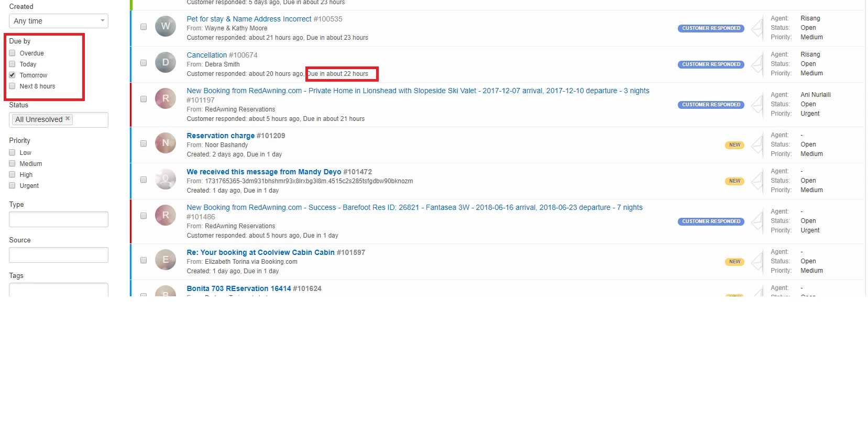
Task: Click reply icon on Cancellation ticket
Action: coord(757,64)
